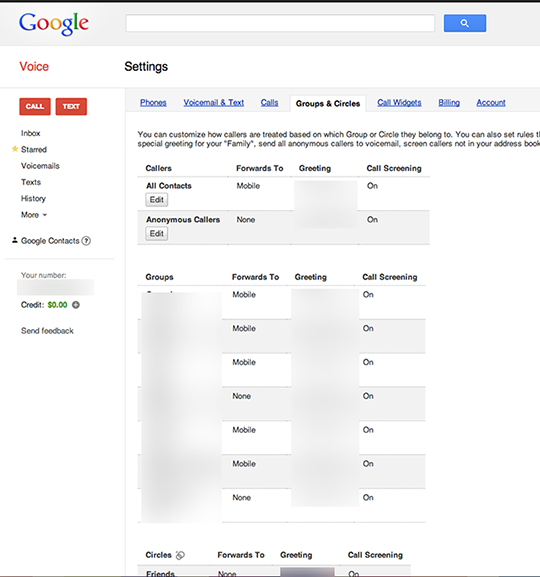Switch to the Phones tab
Screen dimensions: 540x577
pyautogui.click(x=153, y=103)
